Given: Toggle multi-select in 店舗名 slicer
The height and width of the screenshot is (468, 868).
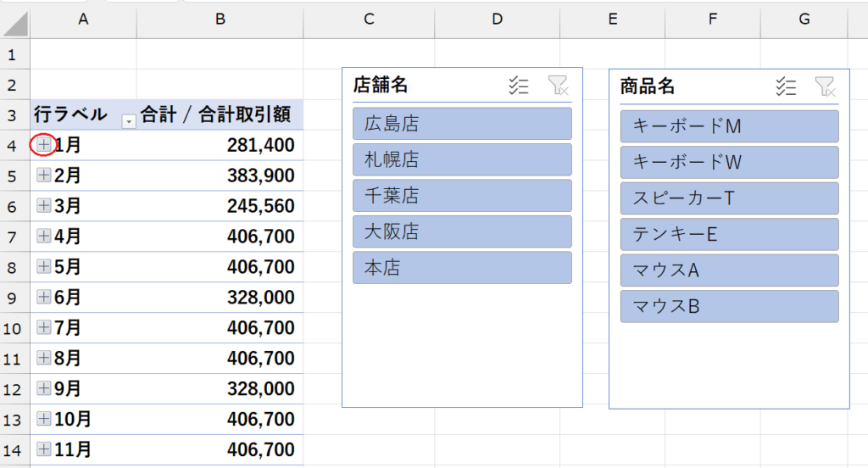Looking at the screenshot, I should (x=518, y=85).
